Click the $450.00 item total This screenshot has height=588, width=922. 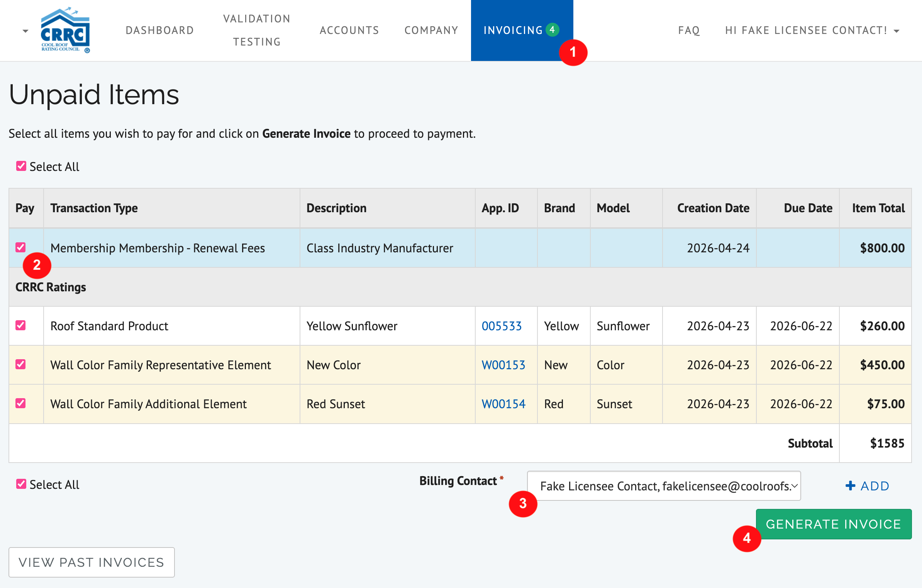(x=882, y=365)
